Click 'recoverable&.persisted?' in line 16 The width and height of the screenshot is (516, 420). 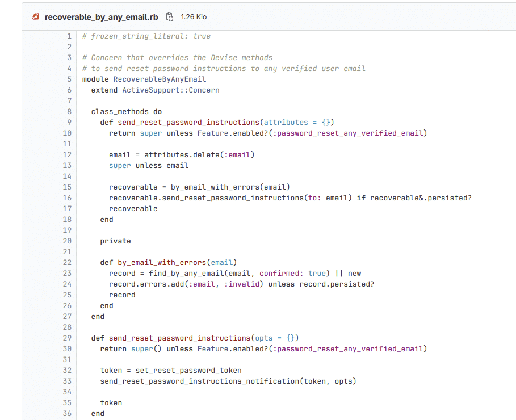click(421, 198)
